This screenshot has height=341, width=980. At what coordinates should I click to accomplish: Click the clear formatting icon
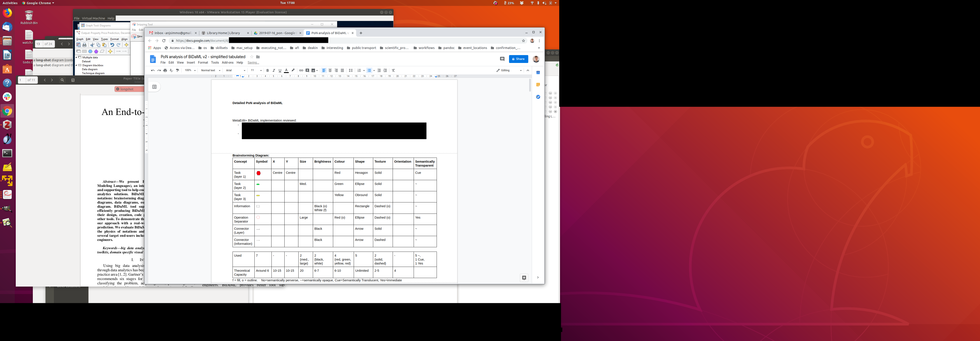pos(393,70)
